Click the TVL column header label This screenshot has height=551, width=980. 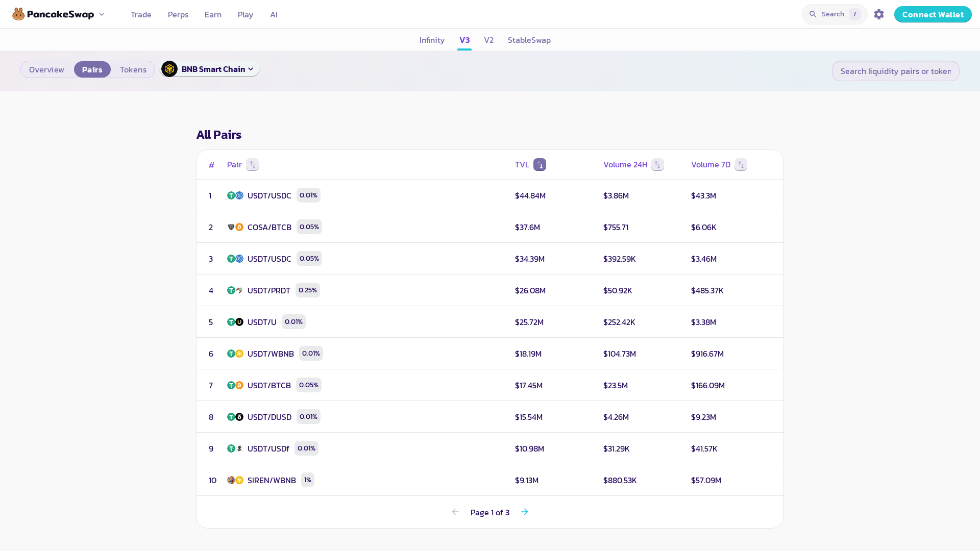pos(522,165)
